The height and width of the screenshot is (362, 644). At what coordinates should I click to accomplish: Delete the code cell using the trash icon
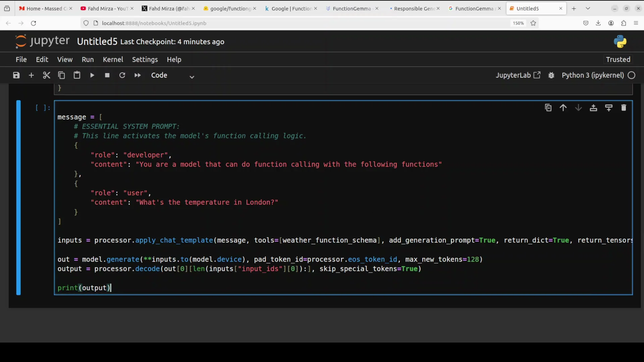click(624, 108)
